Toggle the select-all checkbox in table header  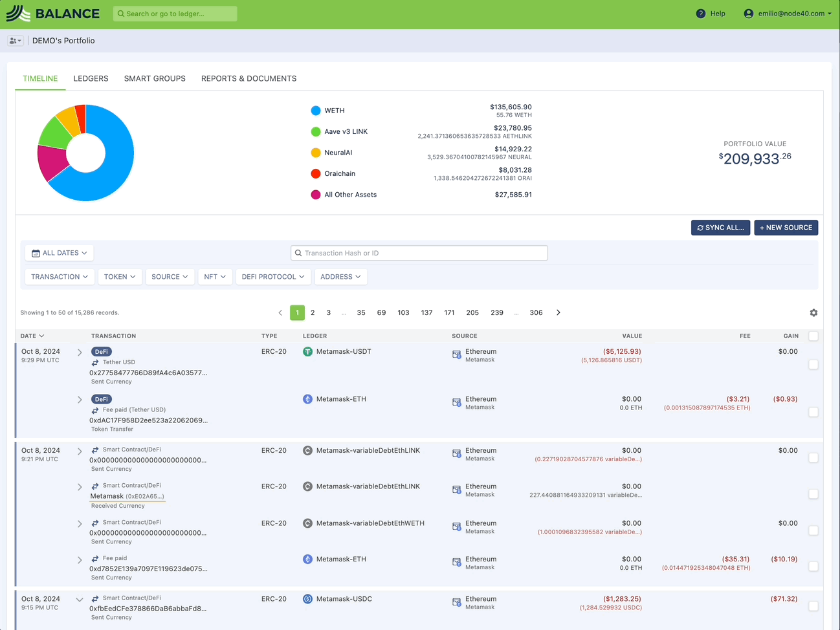tap(813, 336)
